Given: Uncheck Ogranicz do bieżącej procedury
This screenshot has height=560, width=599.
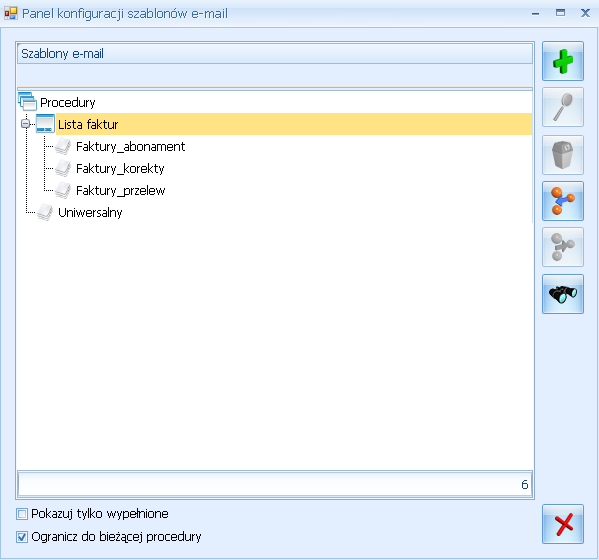Looking at the screenshot, I should (x=22, y=537).
